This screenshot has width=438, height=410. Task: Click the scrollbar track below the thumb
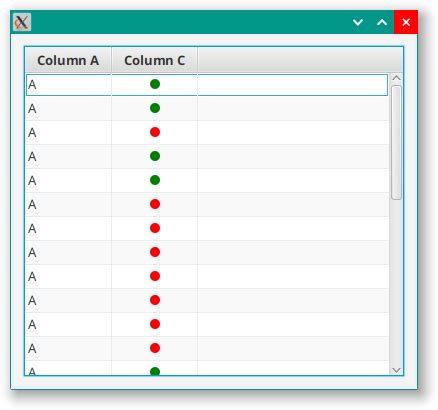pyautogui.click(x=396, y=282)
